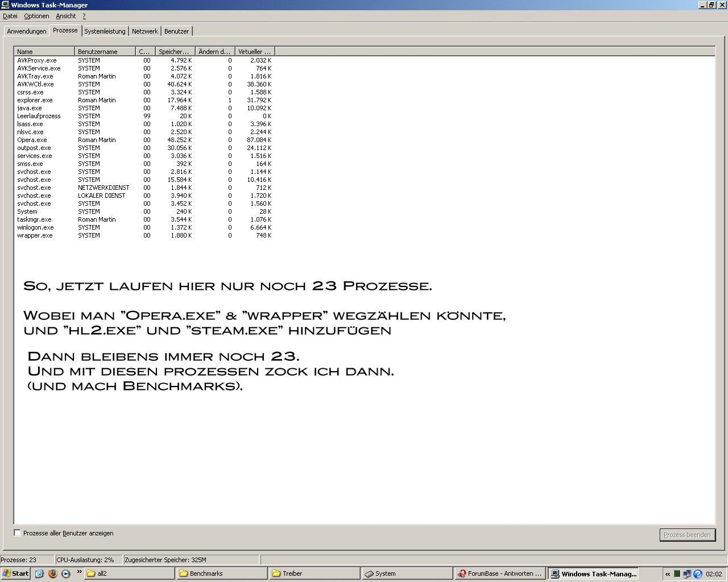Image resolution: width=728 pixels, height=582 pixels.
Task: Sort by the Speicher... column header
Action: click(175, 52)
